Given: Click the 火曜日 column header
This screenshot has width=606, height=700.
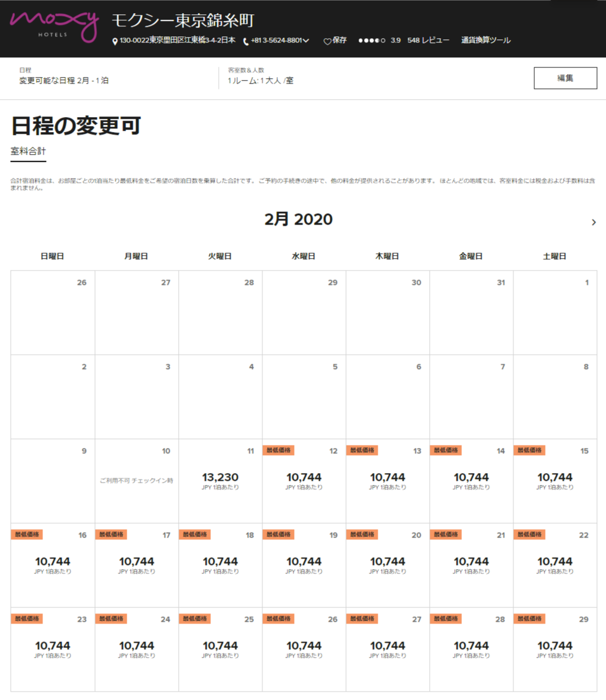Looking at the screenshot, I should [x=220, y=256].
